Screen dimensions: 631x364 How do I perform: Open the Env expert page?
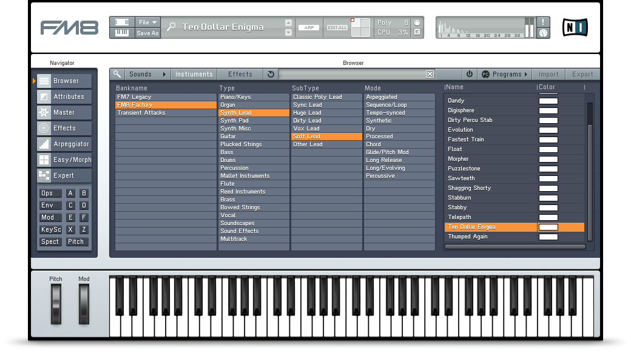(50, 205)
